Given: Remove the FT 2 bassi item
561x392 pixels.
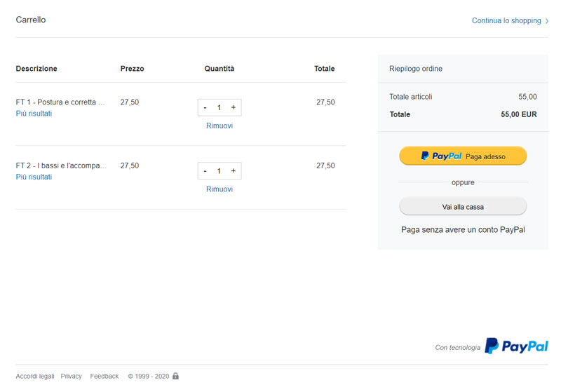Looking at the screenshot, I should (x=219, y=189).
